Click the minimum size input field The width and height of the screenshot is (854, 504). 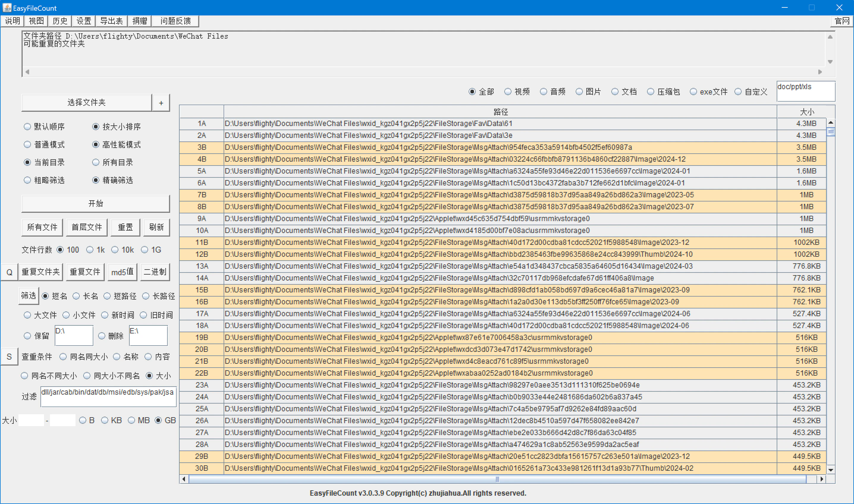coord(31,420)
